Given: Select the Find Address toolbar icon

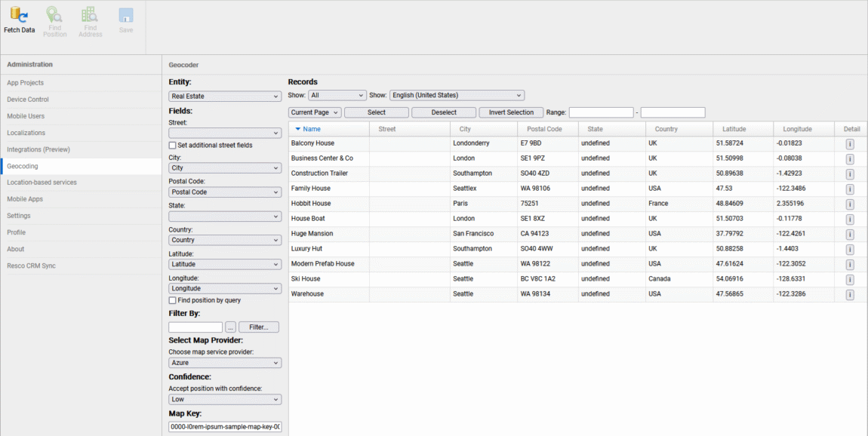Looking at the screenshot, I should point(90,19).
